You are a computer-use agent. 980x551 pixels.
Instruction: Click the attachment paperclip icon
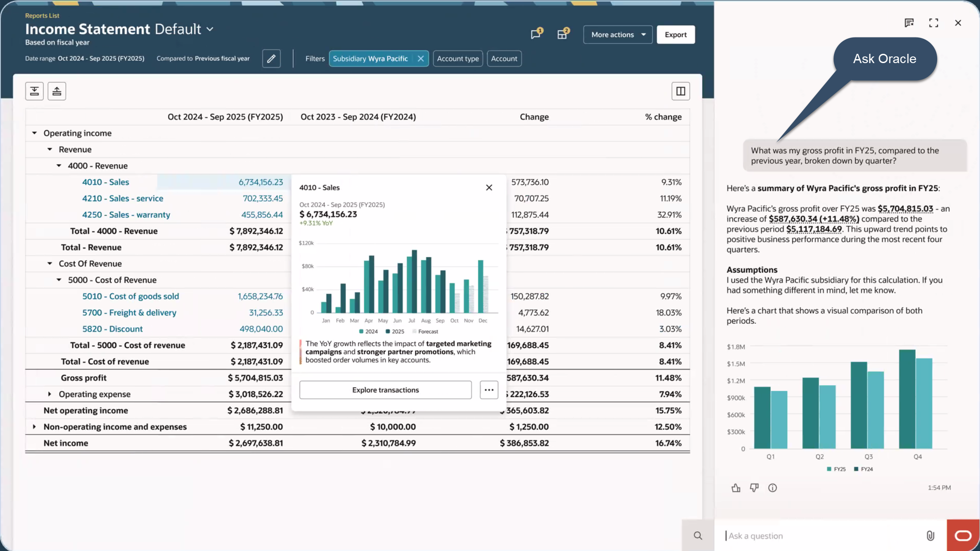[x=930, y=536]
